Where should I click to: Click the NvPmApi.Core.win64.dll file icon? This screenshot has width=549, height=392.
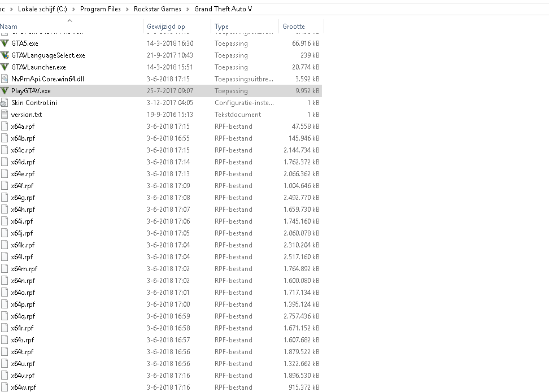(x=5, y=79)
